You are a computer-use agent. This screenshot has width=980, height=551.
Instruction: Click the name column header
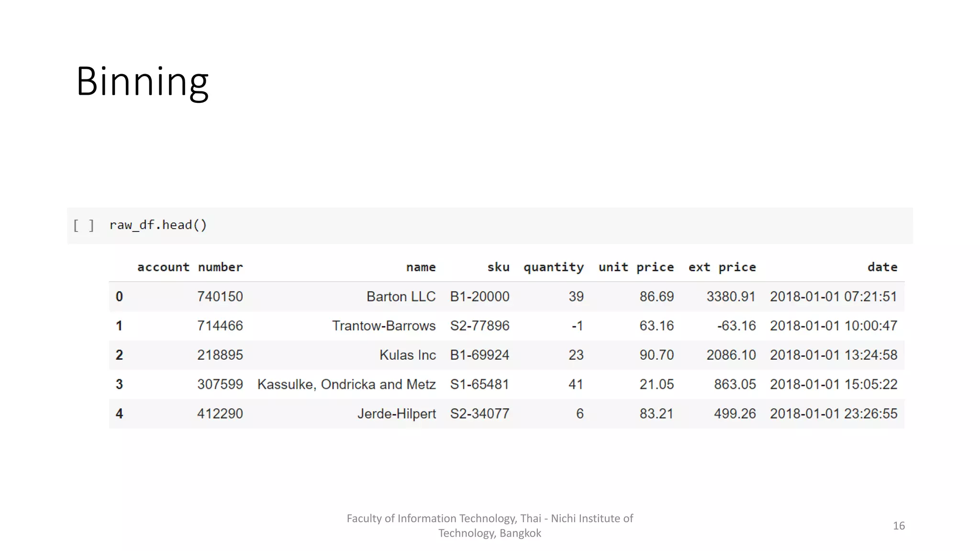[421, 267]
